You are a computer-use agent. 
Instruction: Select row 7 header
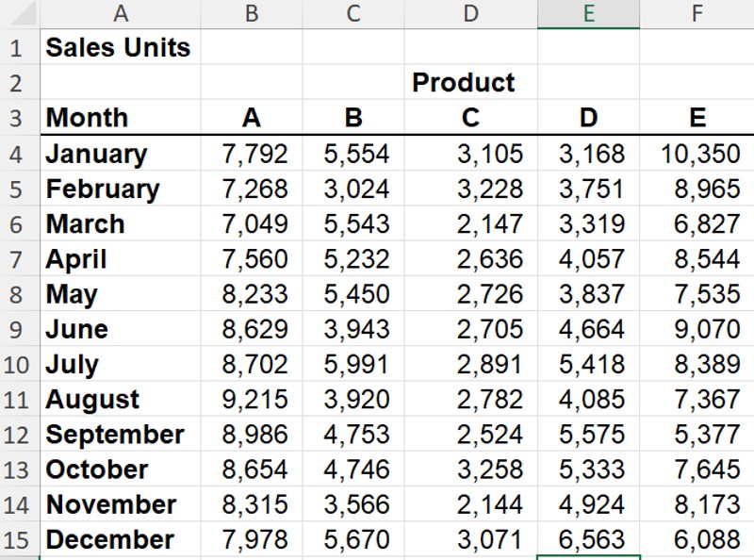(20, 258)
